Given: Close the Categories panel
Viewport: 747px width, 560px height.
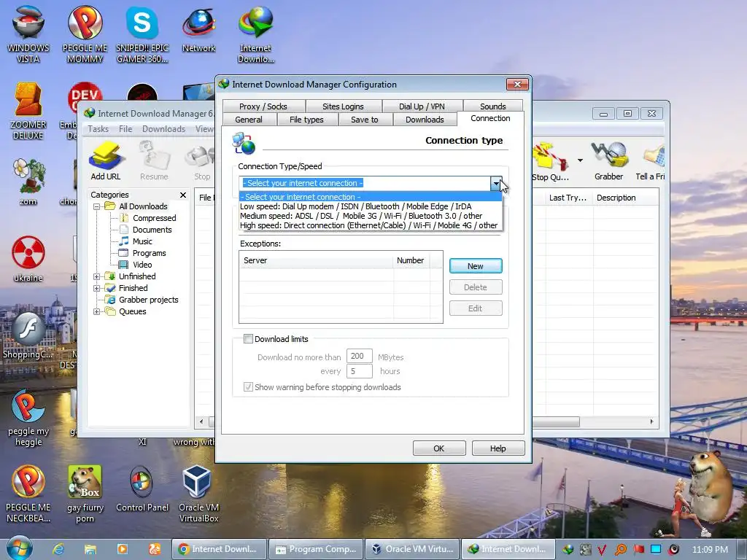Looking at the screenshot, I should [183, 195].
